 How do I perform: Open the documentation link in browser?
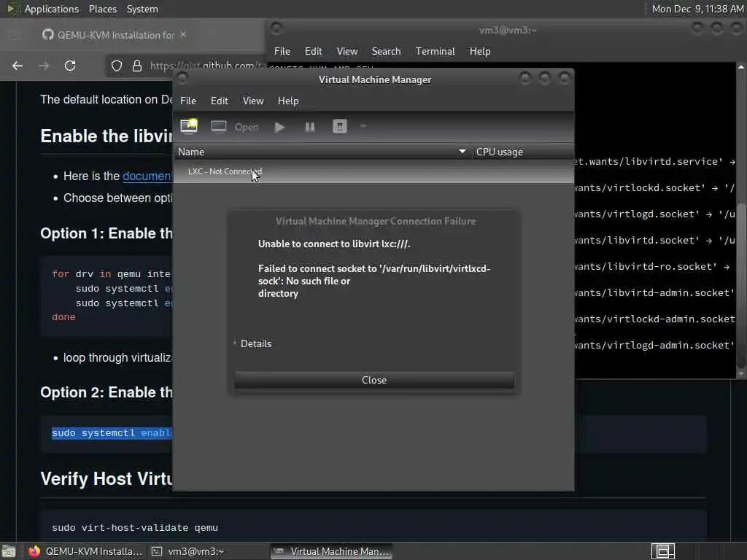click(147, 176)
